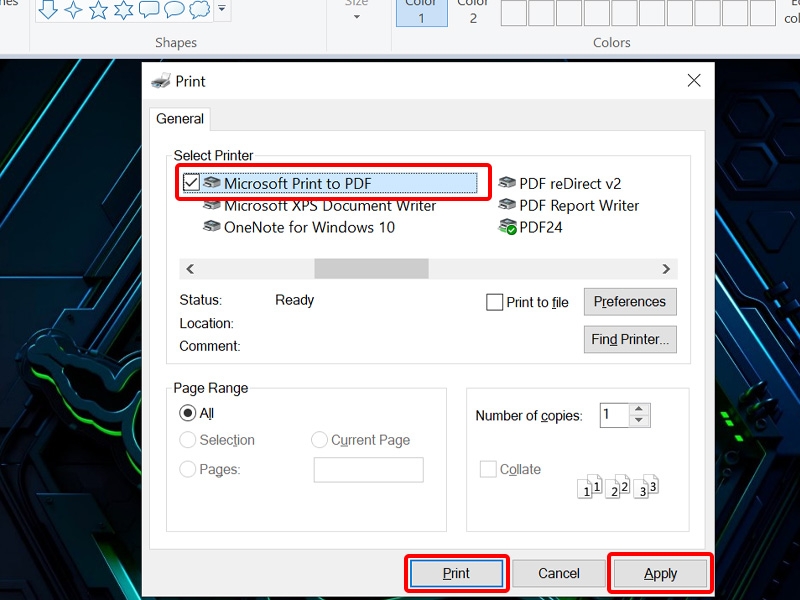Image resolution: width=800 pixels, height=600 pixels.
Task: Enable the Print to file checkbox
Action: 494,302
